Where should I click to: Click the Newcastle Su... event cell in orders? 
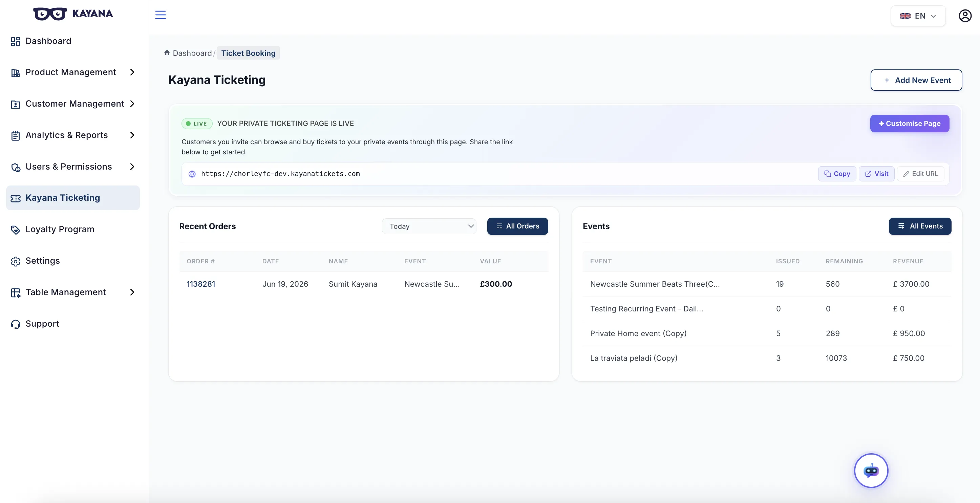tap(432, 284)
